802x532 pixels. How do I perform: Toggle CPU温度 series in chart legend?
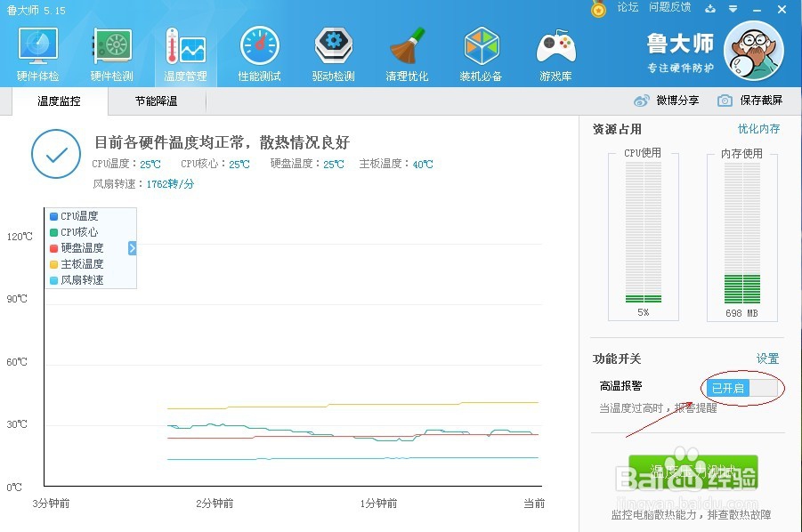coord(74,216)
